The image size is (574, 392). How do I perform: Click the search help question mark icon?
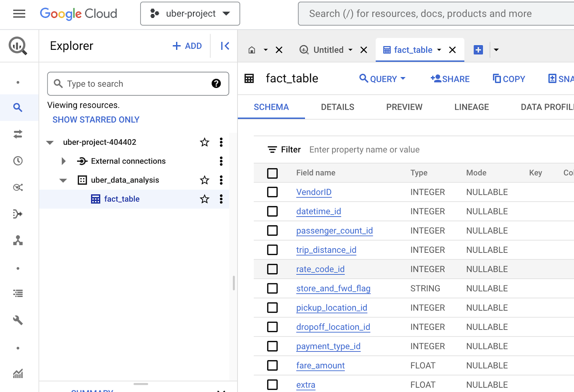(216, 84)
